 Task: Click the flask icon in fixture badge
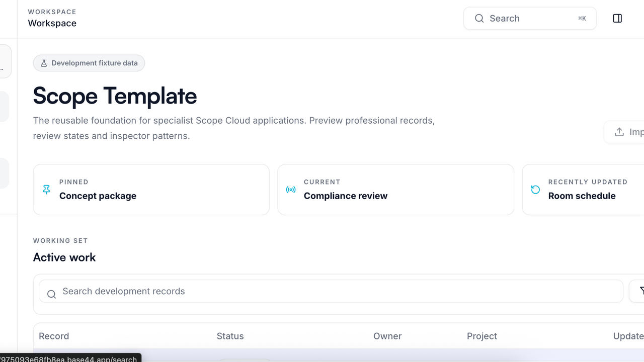click(x=44, y=63)
